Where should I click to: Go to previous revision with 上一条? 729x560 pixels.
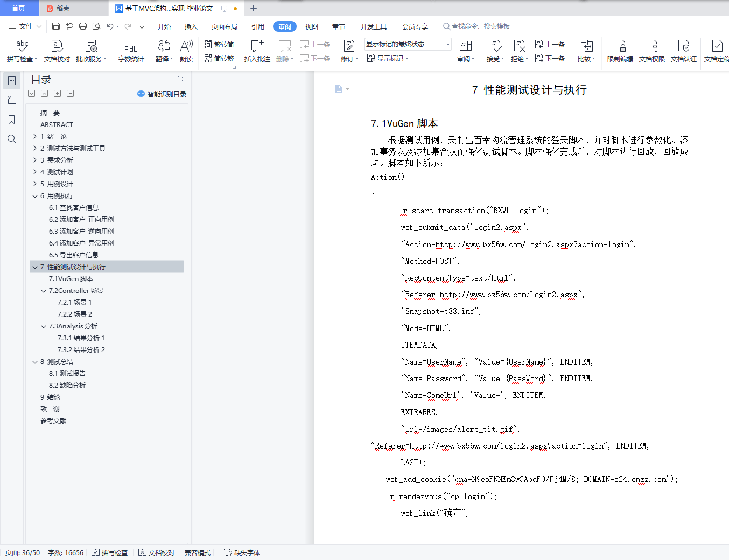tap(550, 44)
